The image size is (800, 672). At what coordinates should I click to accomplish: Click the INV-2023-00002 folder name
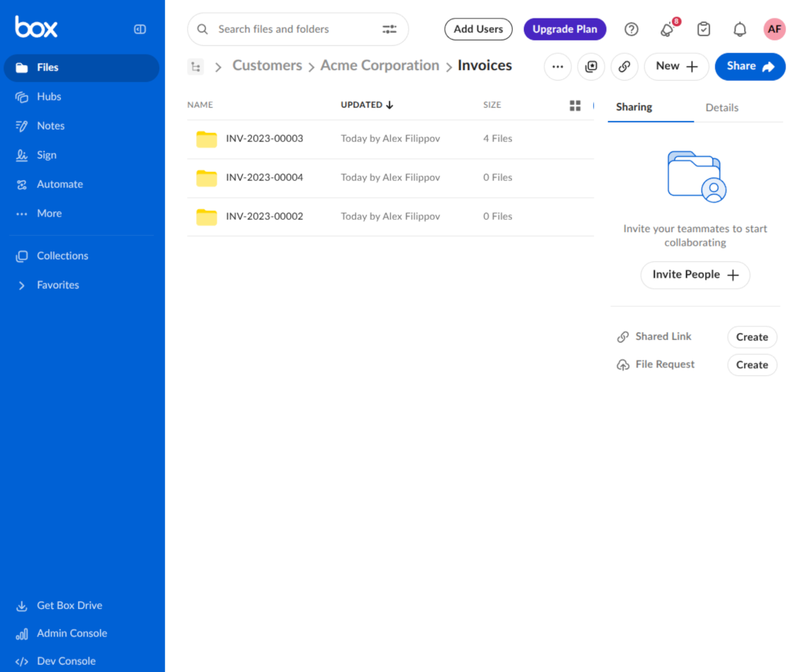point(264,216)
